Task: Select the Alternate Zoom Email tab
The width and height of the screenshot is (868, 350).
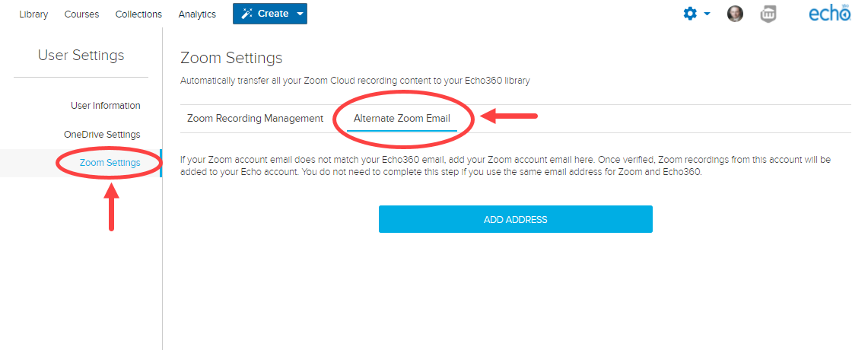Action: pos(402,118)
